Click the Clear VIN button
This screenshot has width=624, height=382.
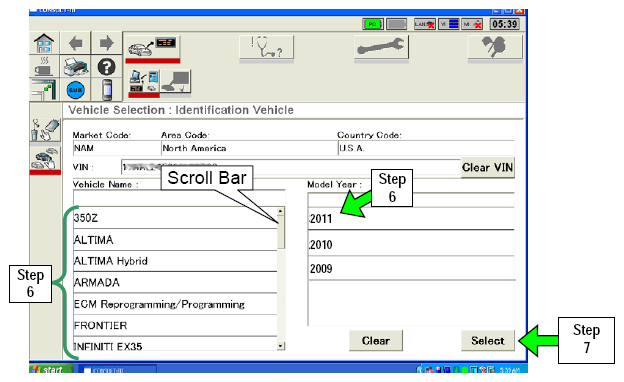click(488, 168)
